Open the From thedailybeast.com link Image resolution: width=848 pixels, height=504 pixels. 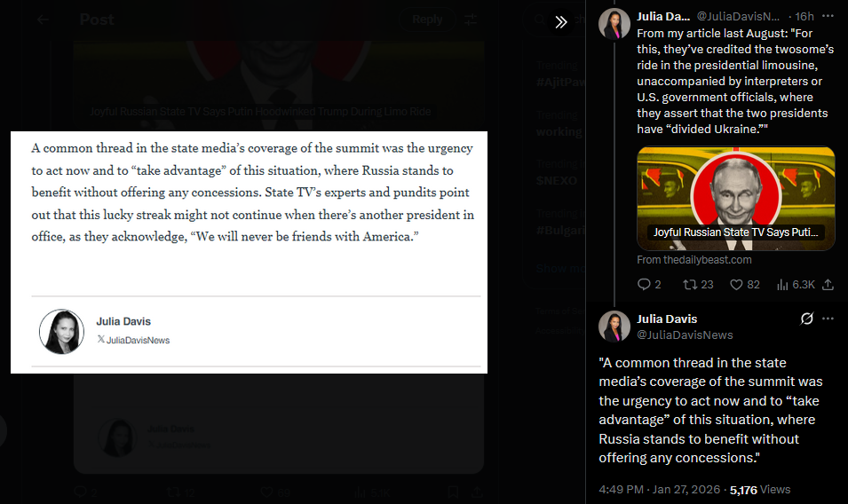pyautogui.click(x=693, y=260)
